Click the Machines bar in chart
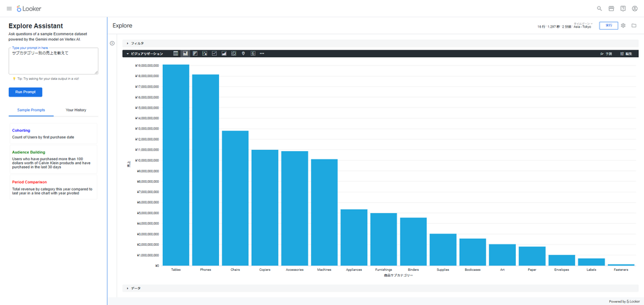The width and height of the screenshot is (644, 305). pos(324,212)
